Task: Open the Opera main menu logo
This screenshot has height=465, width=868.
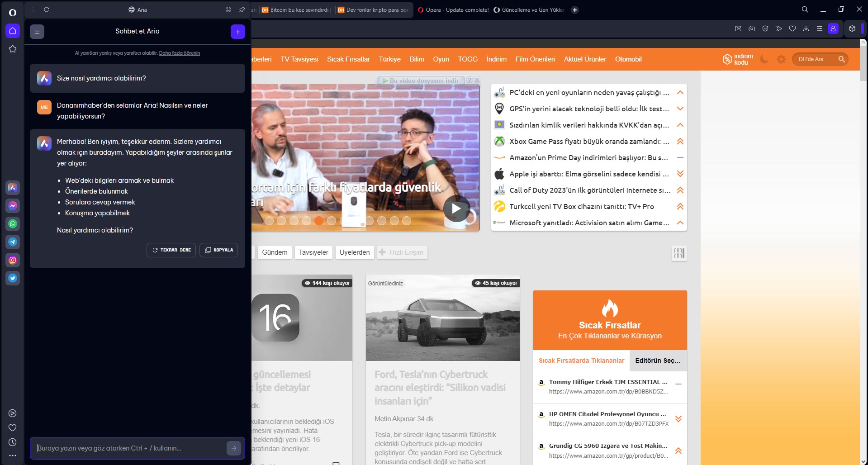Action: pos(13,12)
